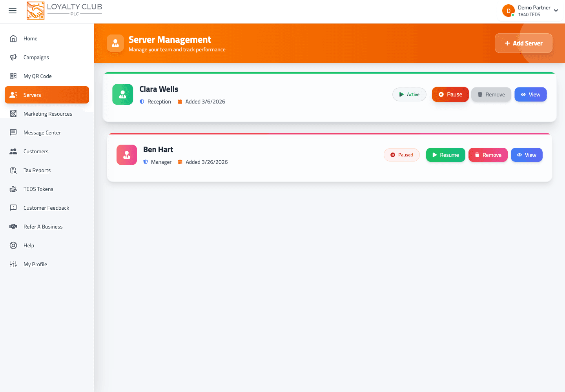Screen dimensions: 565x392
Task: Click the Help lifebuoy icon
Action: [13, 245]
